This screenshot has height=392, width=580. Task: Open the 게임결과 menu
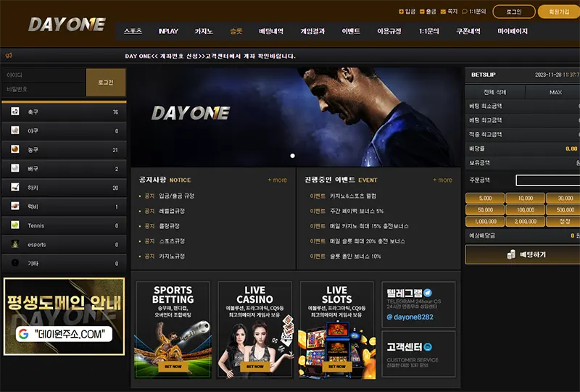tap(312, 31)
